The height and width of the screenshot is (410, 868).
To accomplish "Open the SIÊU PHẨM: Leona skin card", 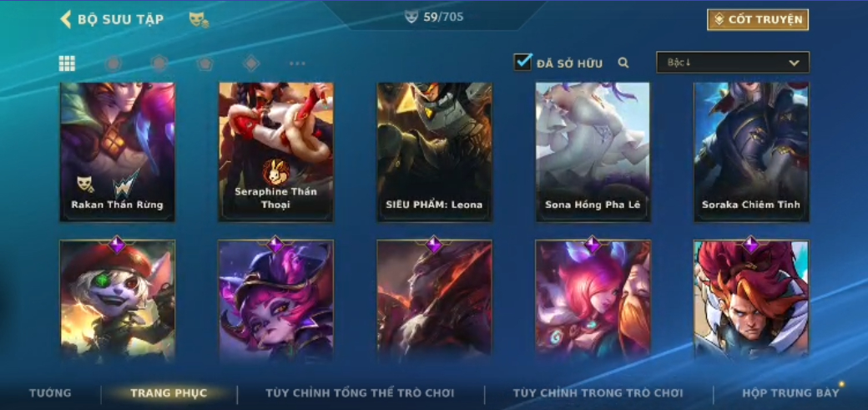I will point(435,152).
